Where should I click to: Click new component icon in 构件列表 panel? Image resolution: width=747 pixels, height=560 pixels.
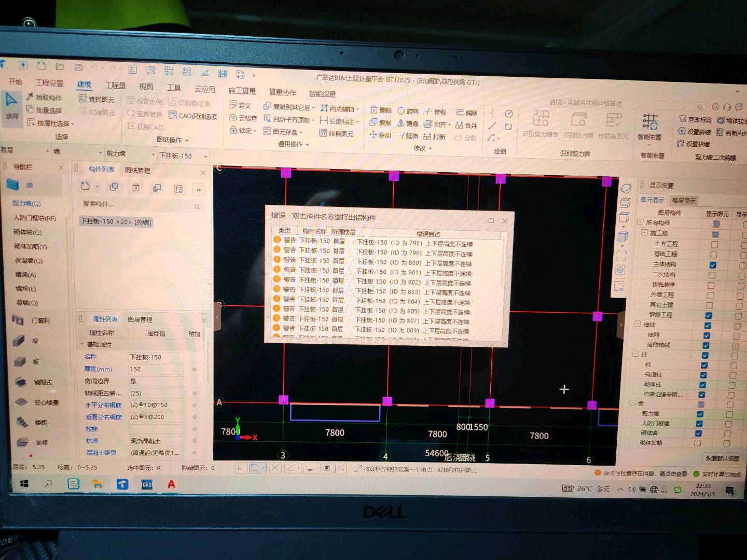pos(86,187)
